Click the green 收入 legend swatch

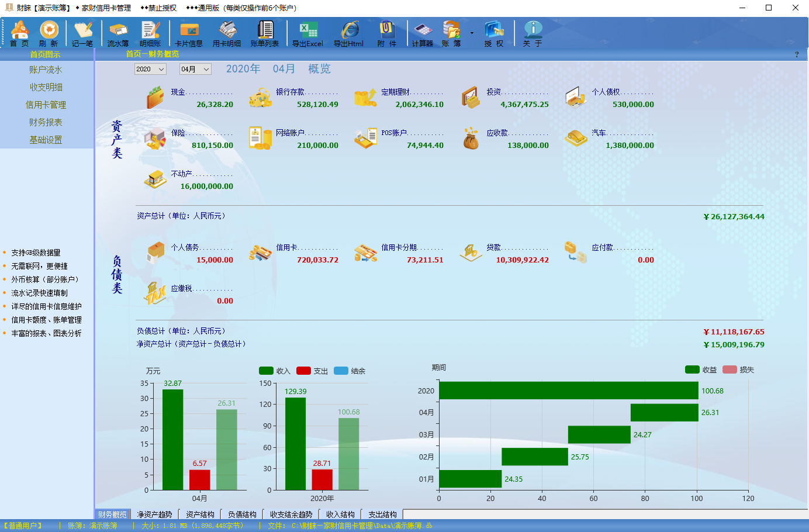[266, 371]
